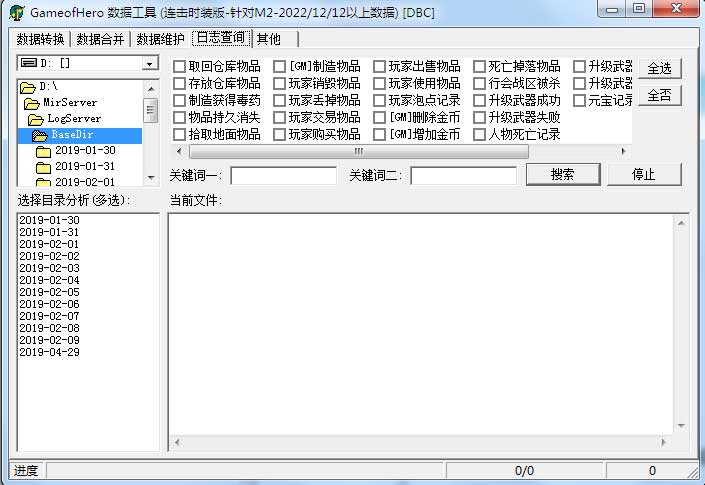Click the 2019-01-31 folder icon in tree

[x=43, y=167]
